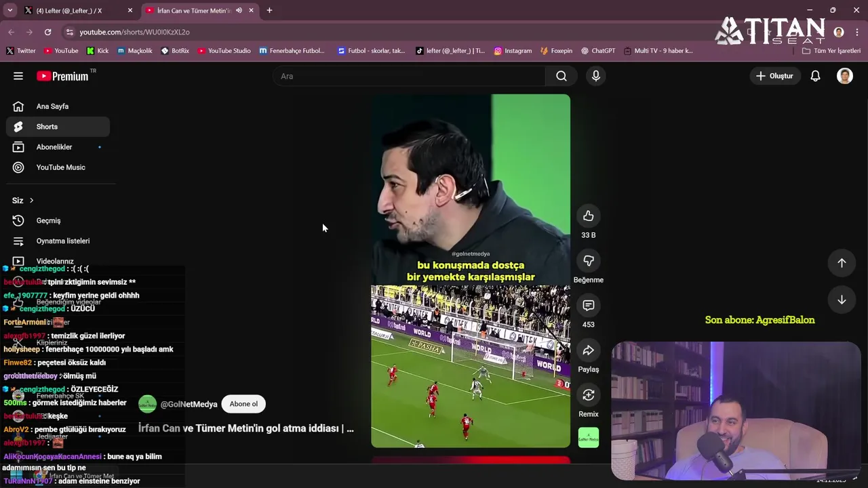Image resolution: width=868 pixels, height=488 pixels.
Task: Focus the YouTube Ara search field
Action: pyautogui.click(x=409, y=76)
